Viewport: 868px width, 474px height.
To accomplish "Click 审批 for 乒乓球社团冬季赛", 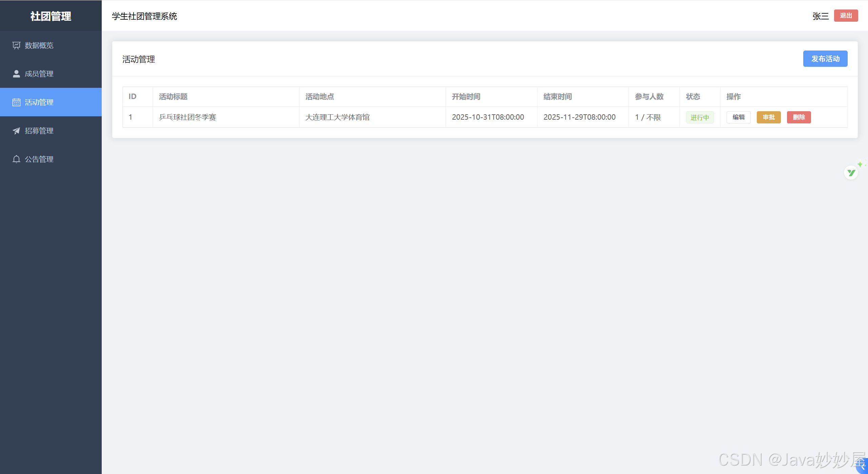I will [769, 117].
